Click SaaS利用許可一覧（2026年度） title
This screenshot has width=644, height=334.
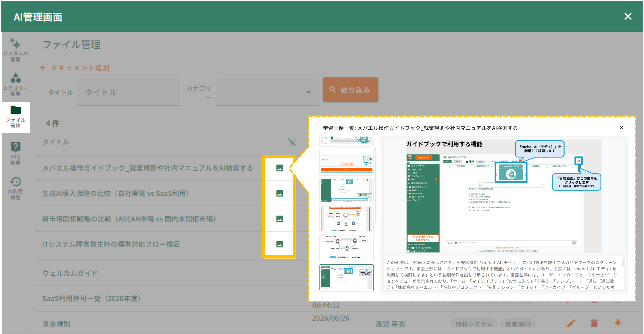(92, 299)
